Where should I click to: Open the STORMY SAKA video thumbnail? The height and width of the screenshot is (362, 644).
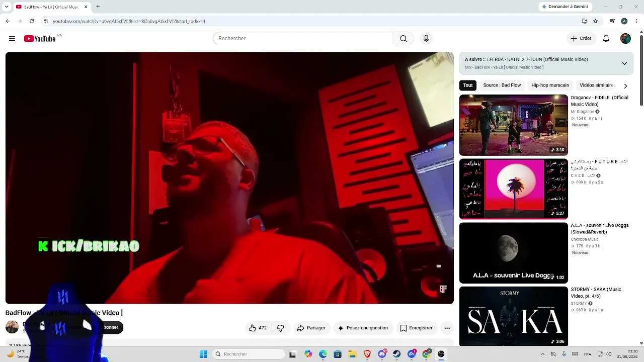pos(514,317)
